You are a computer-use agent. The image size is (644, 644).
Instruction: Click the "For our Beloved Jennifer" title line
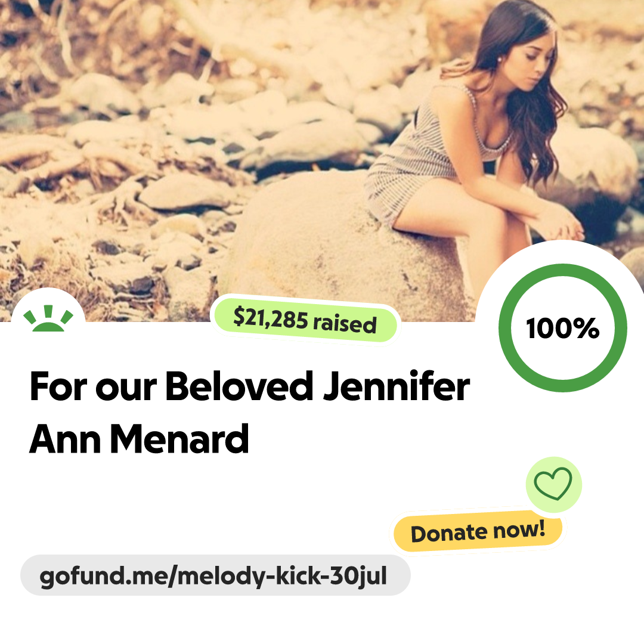coord(250,386)
